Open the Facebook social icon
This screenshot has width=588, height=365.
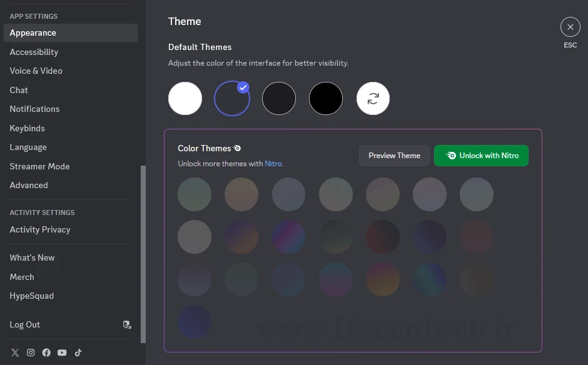pos(46,352)
